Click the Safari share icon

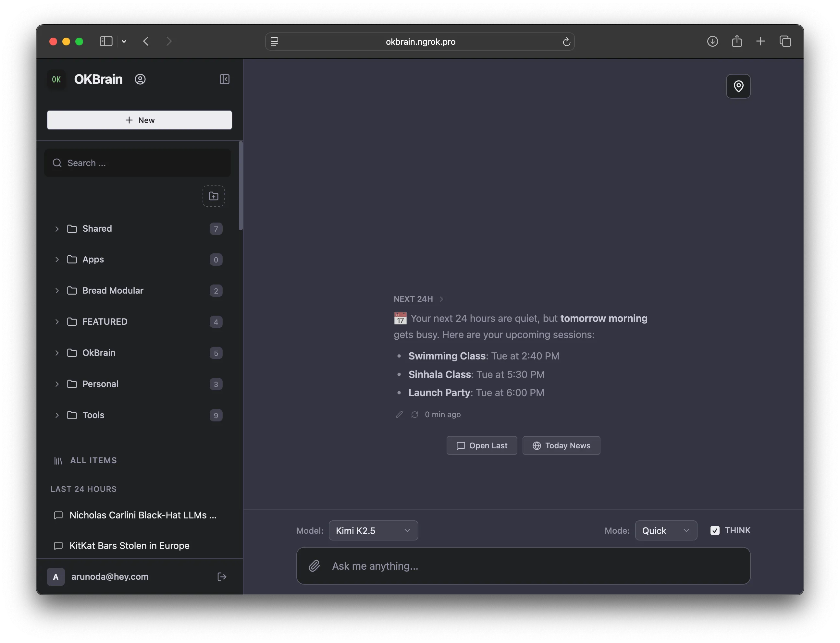click(737, 41)
